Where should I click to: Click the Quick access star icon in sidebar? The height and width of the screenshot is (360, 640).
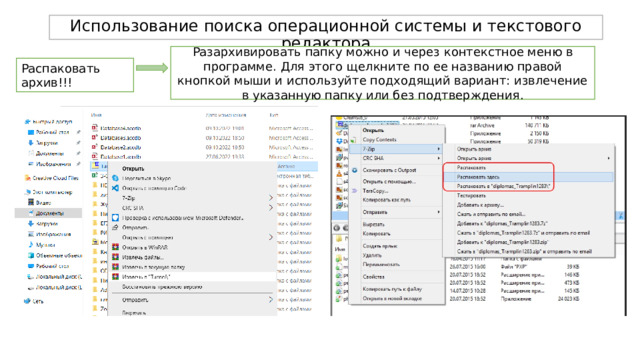27,122
